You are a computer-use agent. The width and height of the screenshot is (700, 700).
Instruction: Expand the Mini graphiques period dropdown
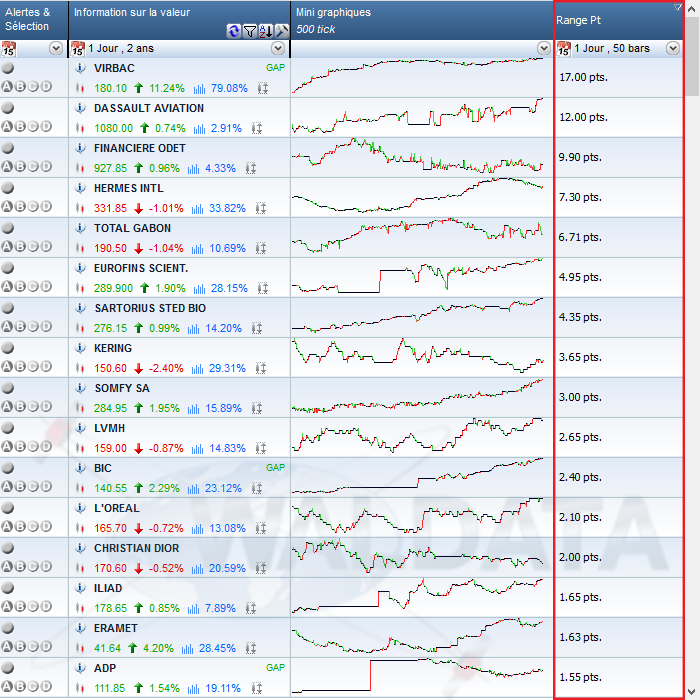click(544, 48)
